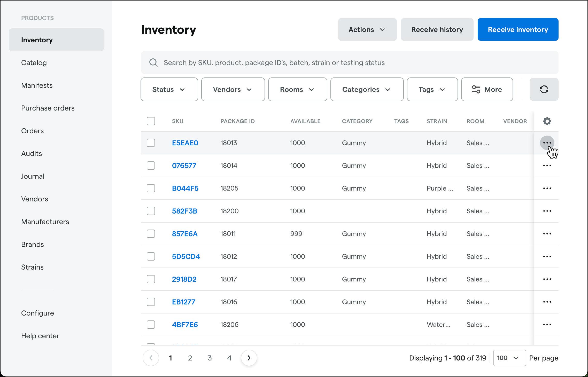
Task: Open Strains in the sidebar
Action: (32, 267)
